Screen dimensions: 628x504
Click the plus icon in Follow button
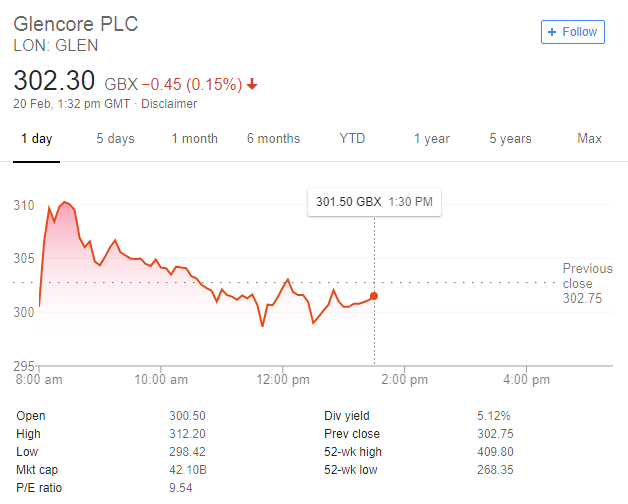point(552,32)
